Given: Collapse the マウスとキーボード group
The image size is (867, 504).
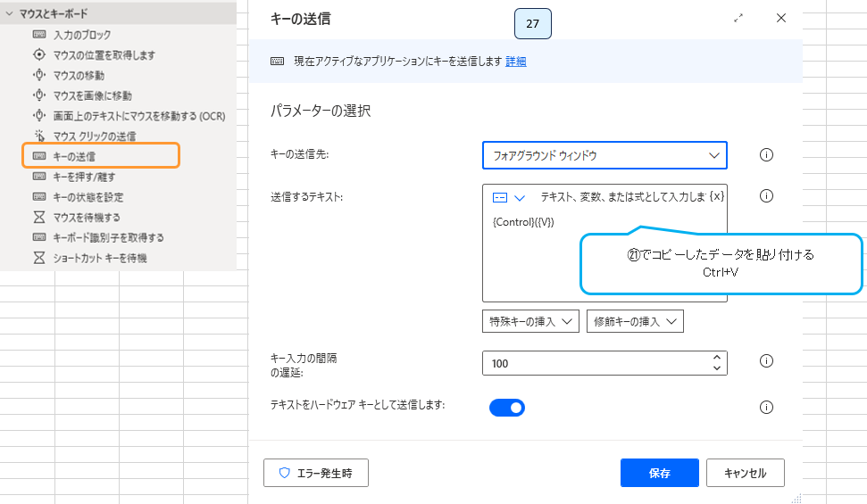Looking at the screenshot, I should (x=9, y=13).
